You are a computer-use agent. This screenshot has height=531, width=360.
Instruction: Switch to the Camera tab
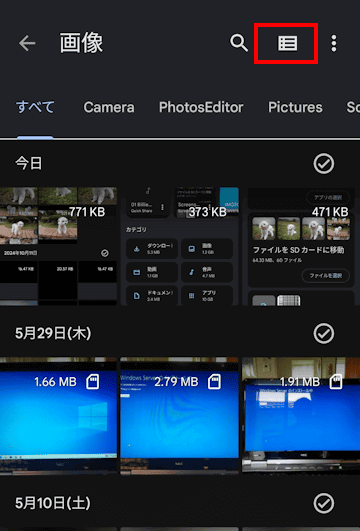[109, 108]
